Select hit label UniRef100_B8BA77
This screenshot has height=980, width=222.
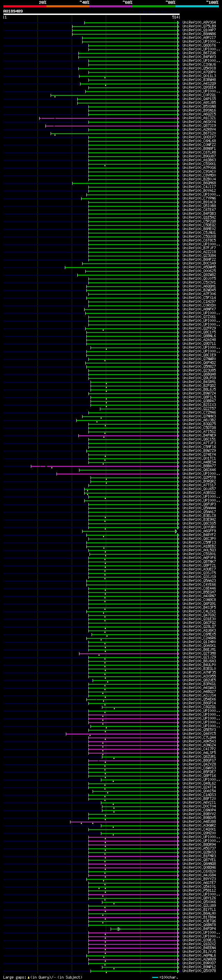[199, 466]
